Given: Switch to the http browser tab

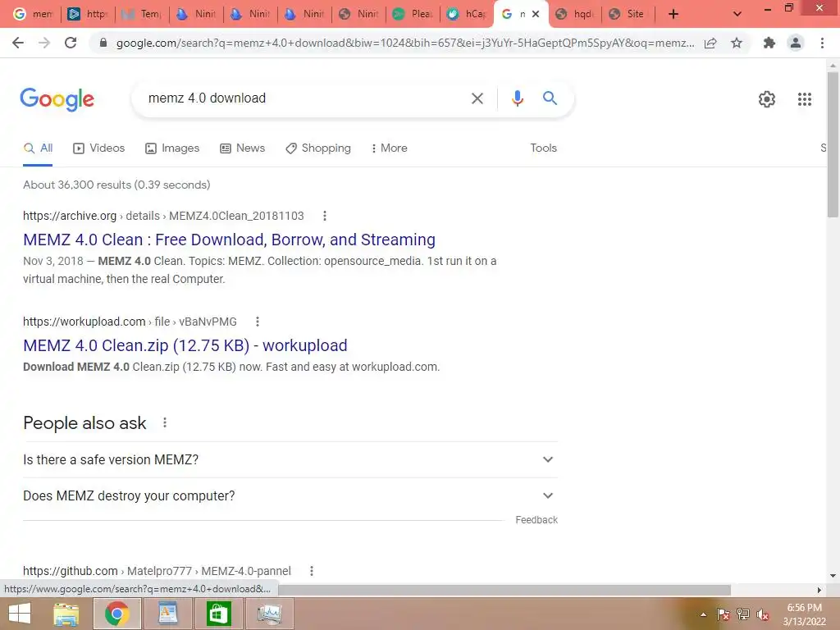Looking at the screenshot, I should [x=88, y=15].
